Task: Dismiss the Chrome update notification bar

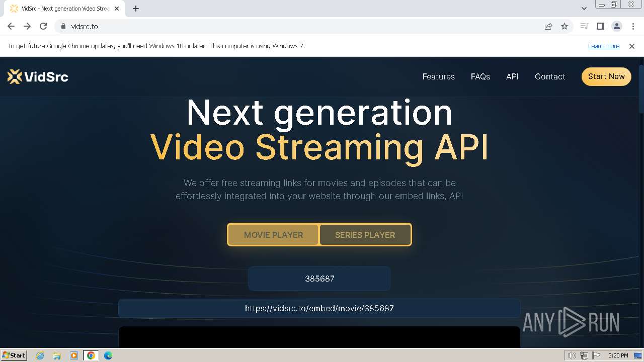Action: (632, 46)
